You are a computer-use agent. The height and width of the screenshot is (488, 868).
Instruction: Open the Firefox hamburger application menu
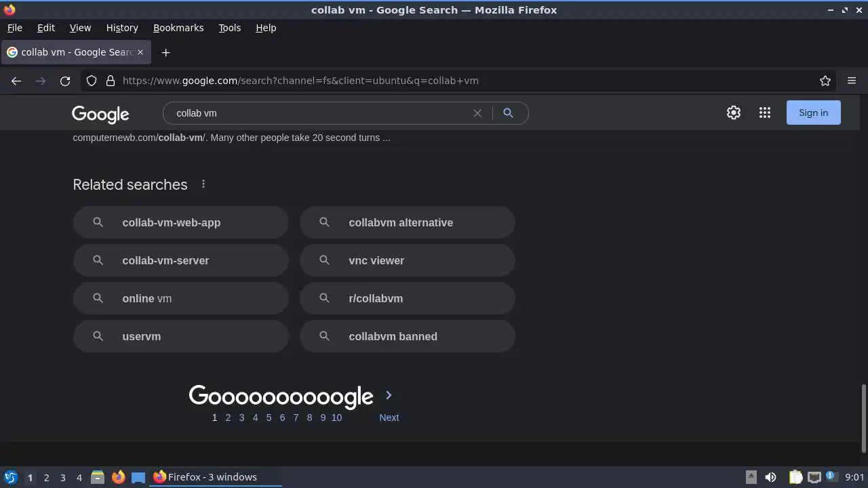(x=852, y=81)
